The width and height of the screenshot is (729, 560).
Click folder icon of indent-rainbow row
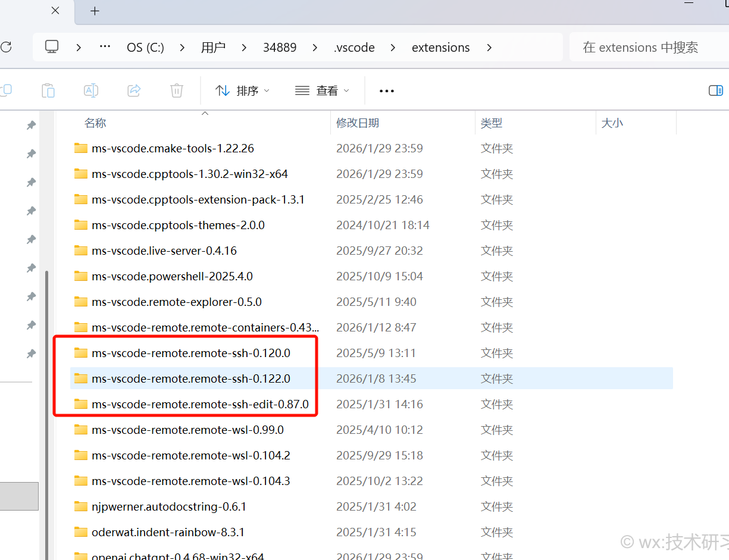pos(81,532)
